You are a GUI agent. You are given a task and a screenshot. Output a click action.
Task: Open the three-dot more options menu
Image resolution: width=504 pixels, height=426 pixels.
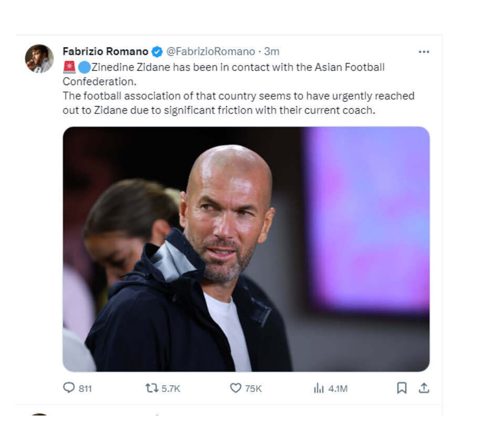pos(424,51)
